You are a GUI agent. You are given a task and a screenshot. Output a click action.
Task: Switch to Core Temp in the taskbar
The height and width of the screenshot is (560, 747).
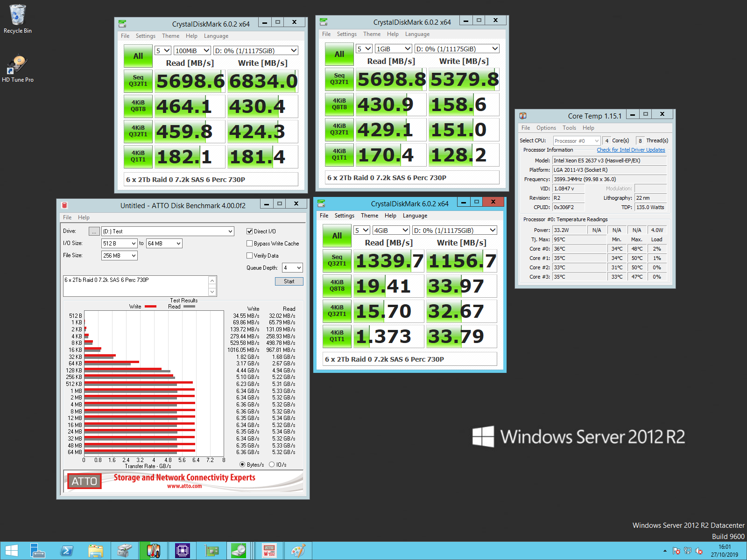153,551
